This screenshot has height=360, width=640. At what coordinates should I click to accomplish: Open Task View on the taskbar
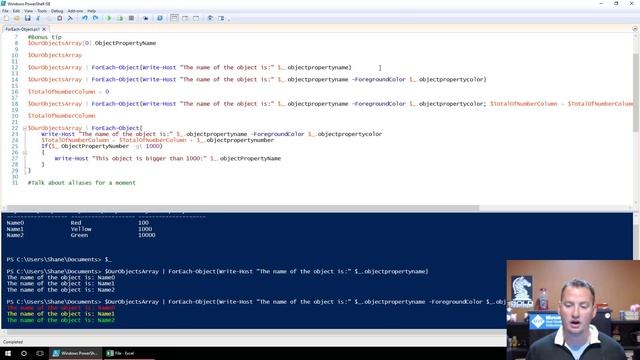40,353
